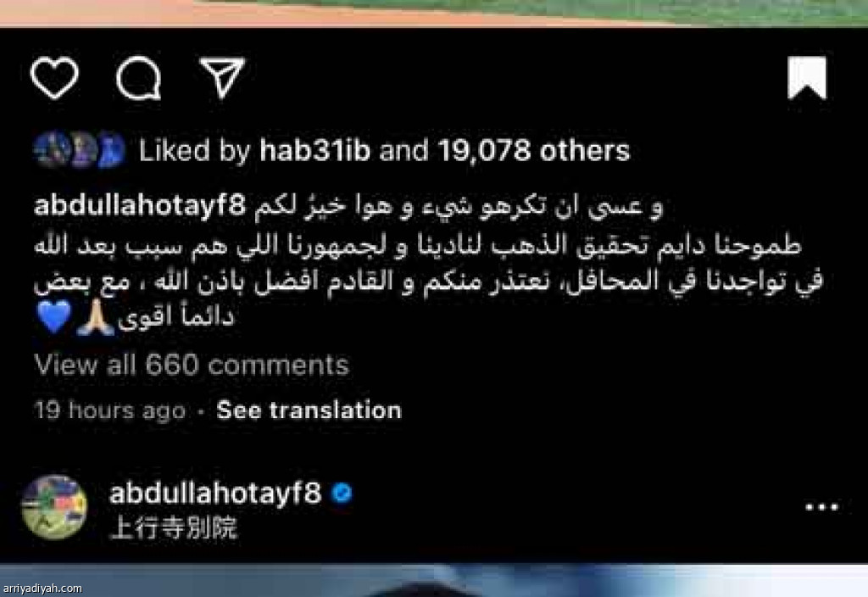The height and width of the screenshot is (597, 868).
Task: Open hab31ib profile from likes line
Action: pos(314,151)
